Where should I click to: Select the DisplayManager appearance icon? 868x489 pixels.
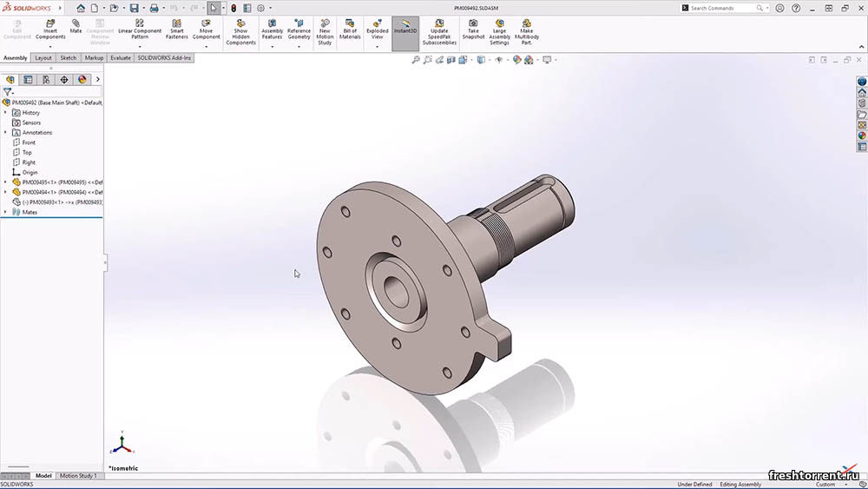click(82, 79)
